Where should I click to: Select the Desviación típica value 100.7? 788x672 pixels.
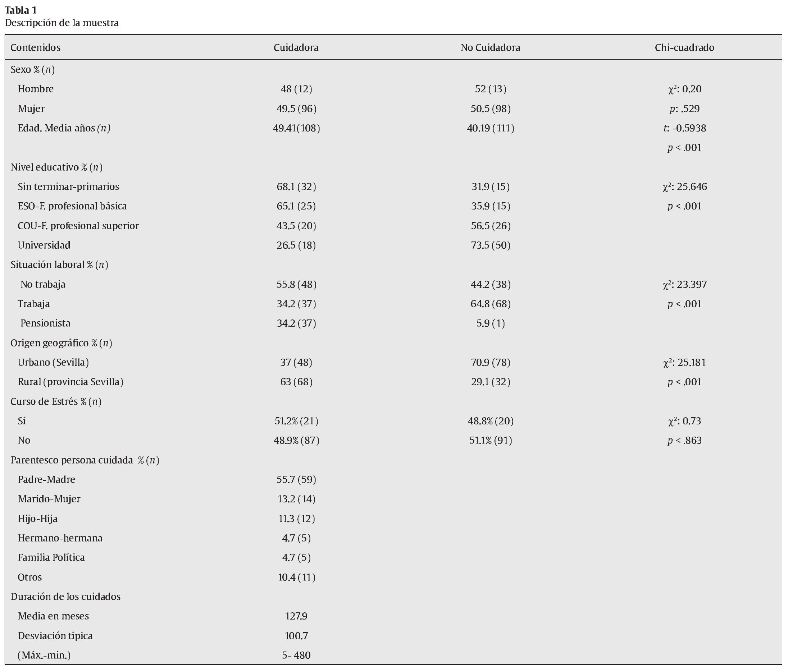pos(296,635)
